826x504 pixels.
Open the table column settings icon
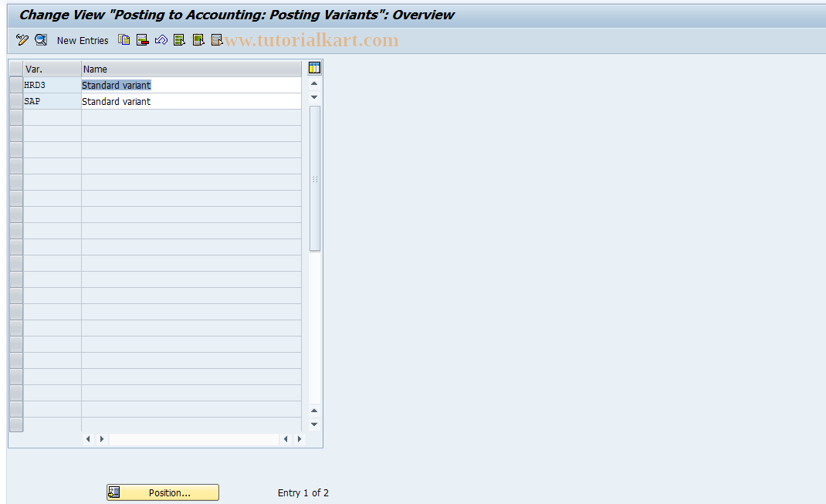click(314, 68)
